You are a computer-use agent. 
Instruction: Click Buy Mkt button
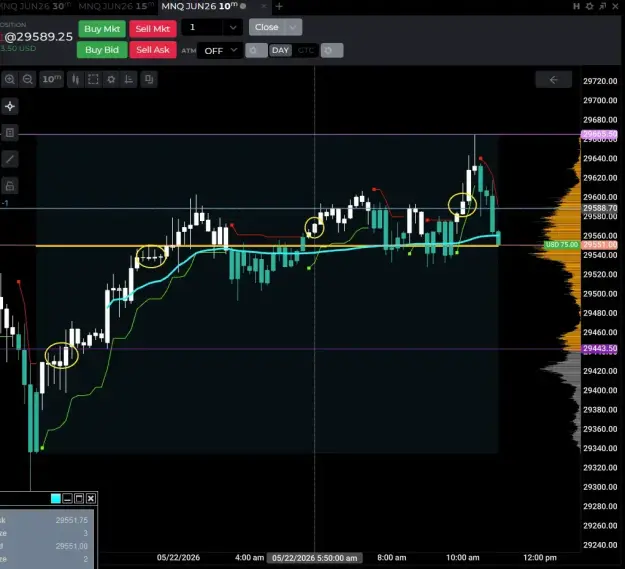[x=102, y=29]
